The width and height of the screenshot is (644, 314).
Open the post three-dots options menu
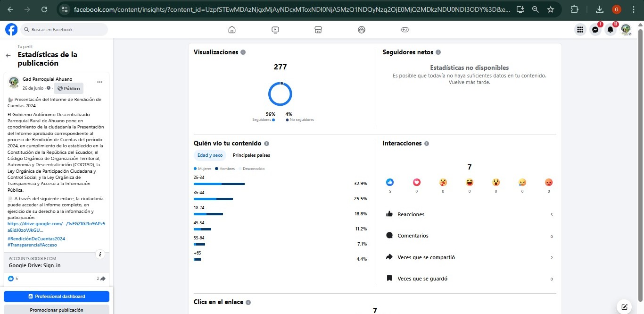pyautogui.click(x=99, y=82)
